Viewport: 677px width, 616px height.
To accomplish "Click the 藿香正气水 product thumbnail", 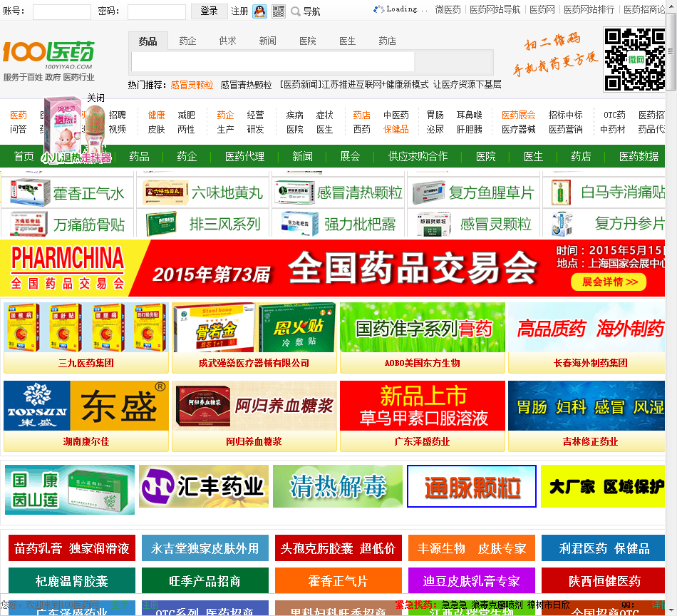I will (x=30, y=192).
